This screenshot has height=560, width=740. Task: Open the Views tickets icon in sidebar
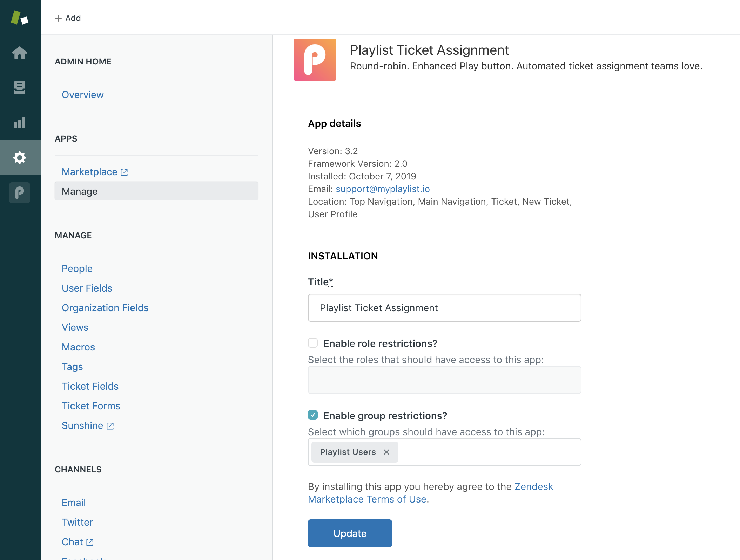[20, 88]
